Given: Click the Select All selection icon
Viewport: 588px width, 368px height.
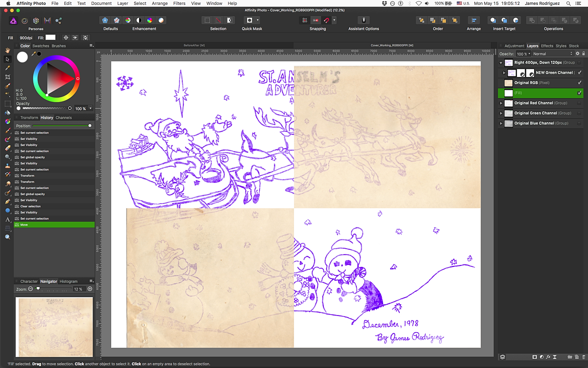Looking at the screenshot, I should [207, 20].
